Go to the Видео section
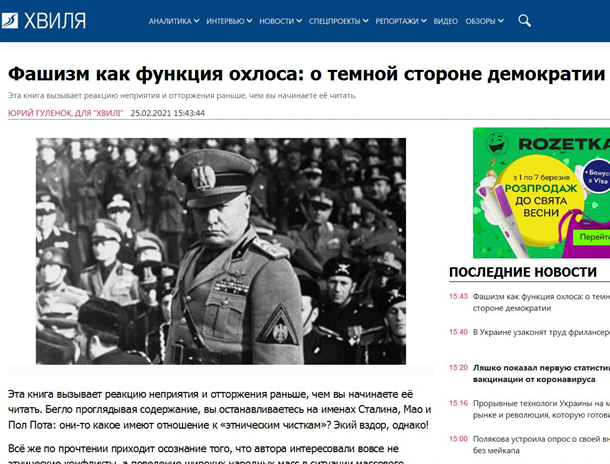This screenshot has width=610, height=464. point(446,21)
